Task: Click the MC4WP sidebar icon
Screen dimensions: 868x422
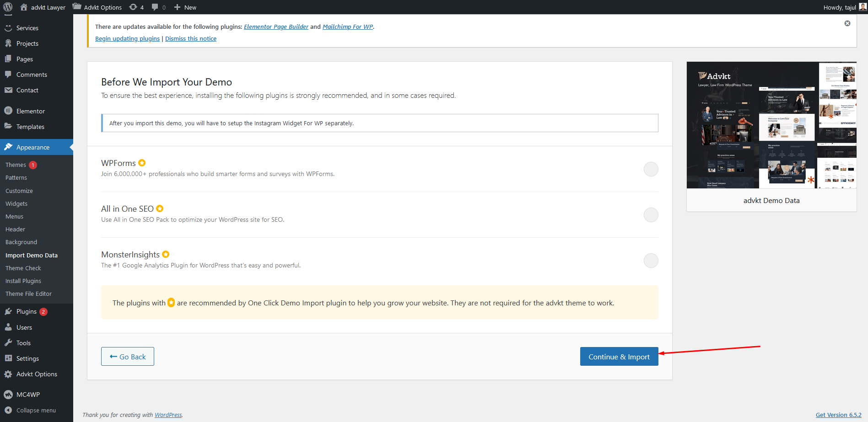Action: tap(8, 395)
